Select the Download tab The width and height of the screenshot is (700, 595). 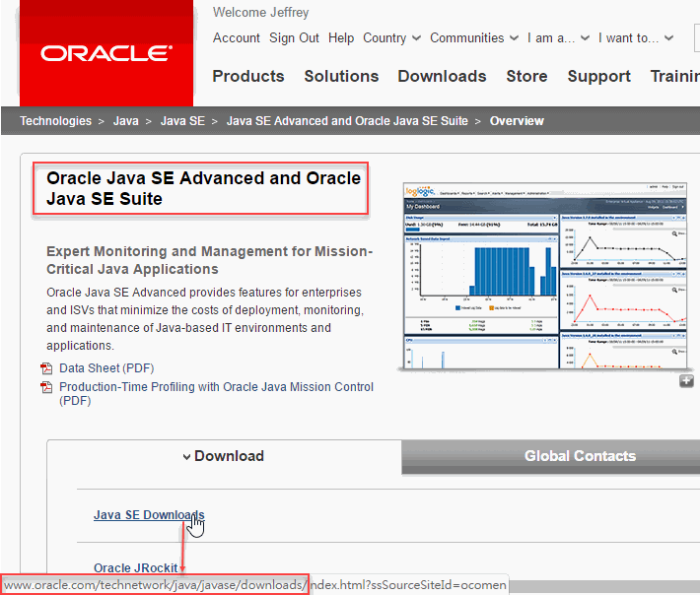(224, 456)
